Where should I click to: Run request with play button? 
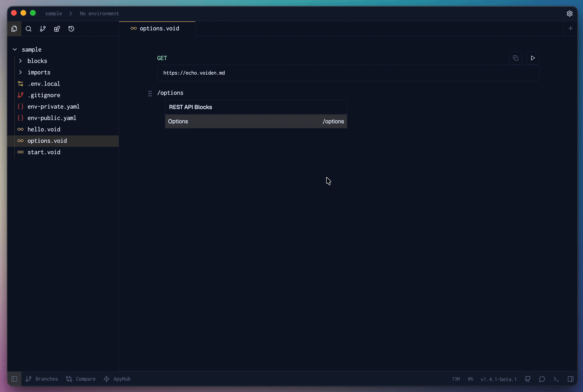click(533, 58)
